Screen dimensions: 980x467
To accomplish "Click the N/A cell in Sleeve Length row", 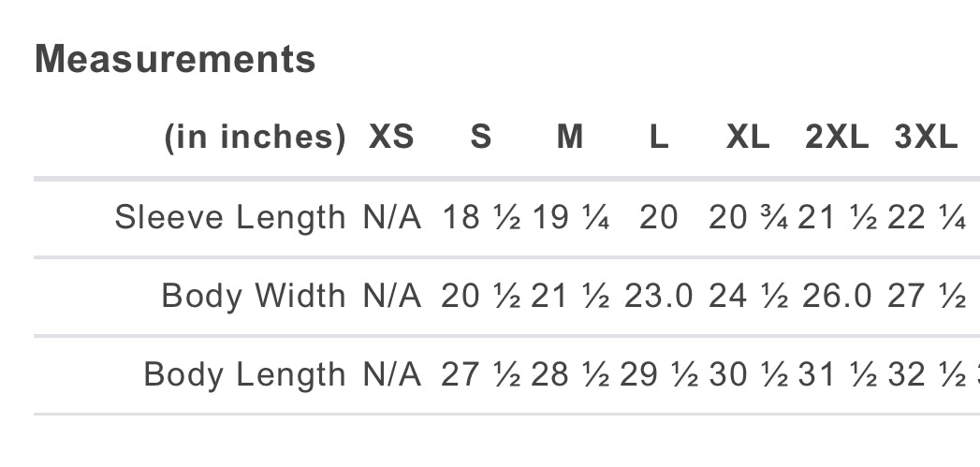I will [x=392, y=218].
